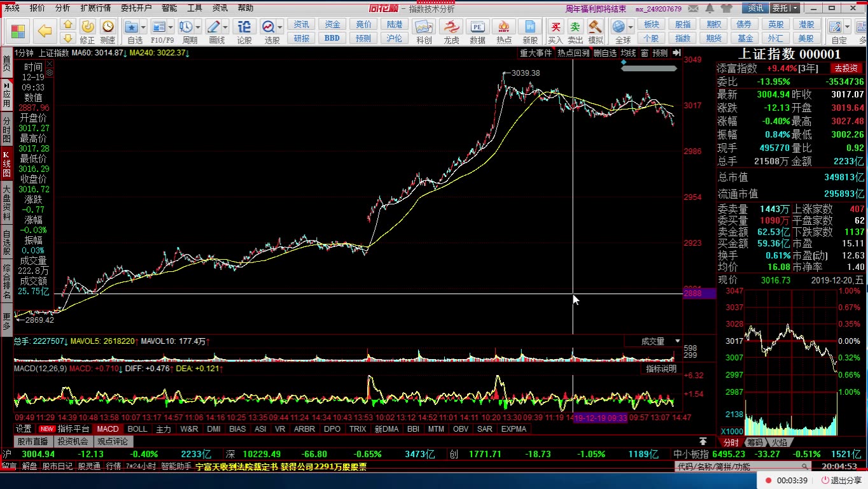
Task: Click the yellow up arrow icon
Action: (68, 24)
